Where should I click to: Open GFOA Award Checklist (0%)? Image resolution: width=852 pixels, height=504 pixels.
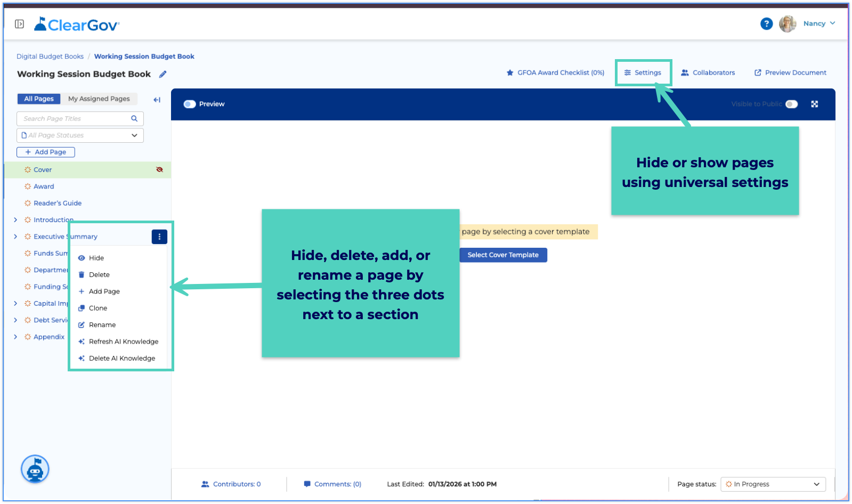click(555, 72)
